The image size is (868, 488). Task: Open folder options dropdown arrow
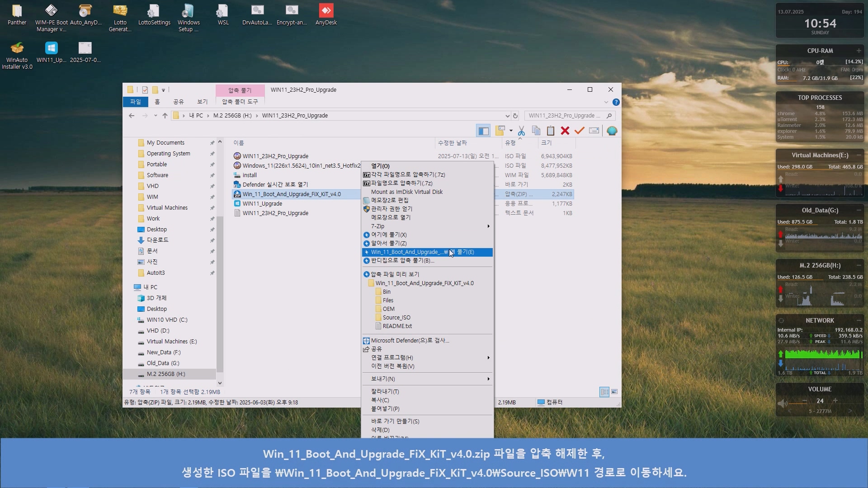(x=511, y=131)
